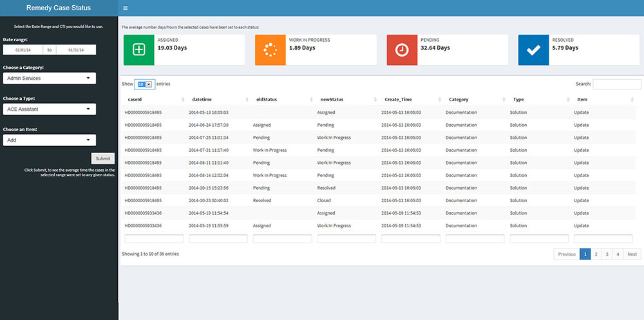Click the oldStatus column filter box
Image resolution: width=644 pixels, height=320 pixels.
(x=283, y=239)
